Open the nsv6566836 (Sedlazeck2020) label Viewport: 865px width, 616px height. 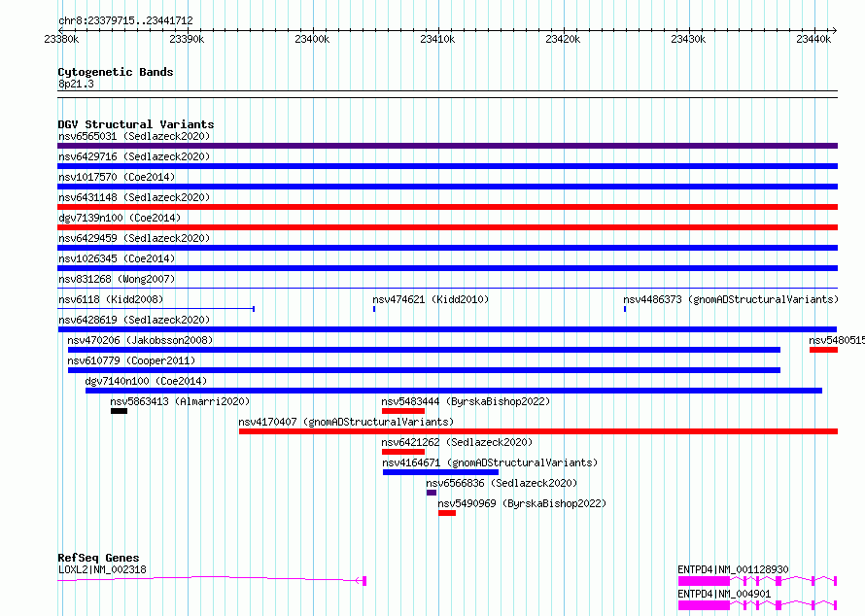click(x=502, y=483)
